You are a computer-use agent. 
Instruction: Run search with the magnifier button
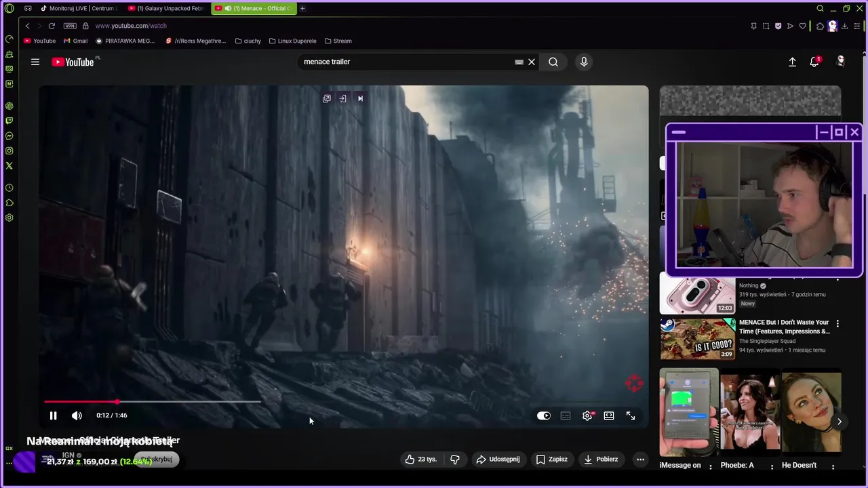tap(553, 62)
